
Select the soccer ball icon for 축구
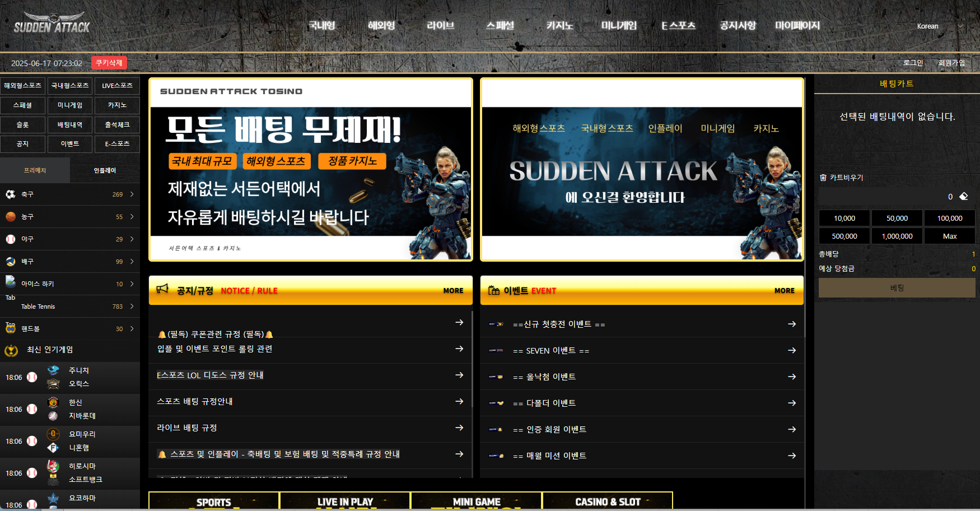click(x=11, y=194)
